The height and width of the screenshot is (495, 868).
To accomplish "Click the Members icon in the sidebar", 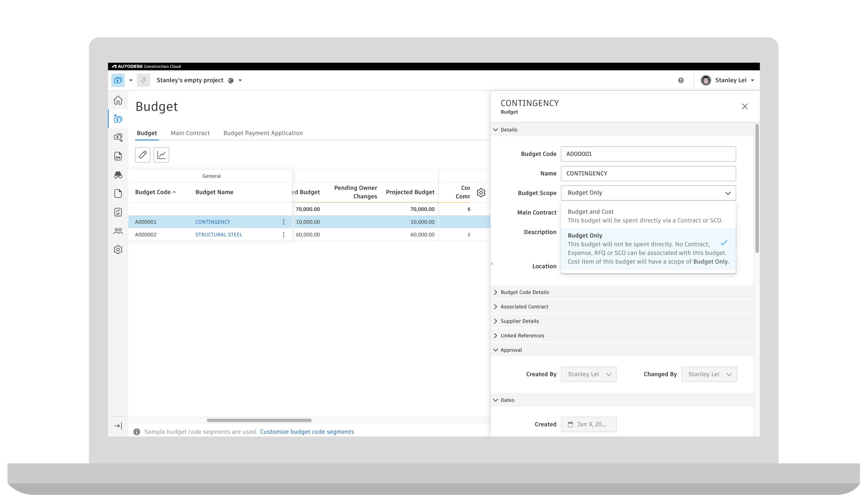I will (118, 231).
